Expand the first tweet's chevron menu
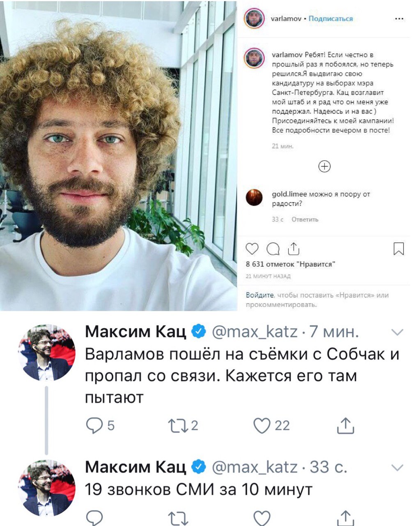420x526 pixels. coord(397,332)
